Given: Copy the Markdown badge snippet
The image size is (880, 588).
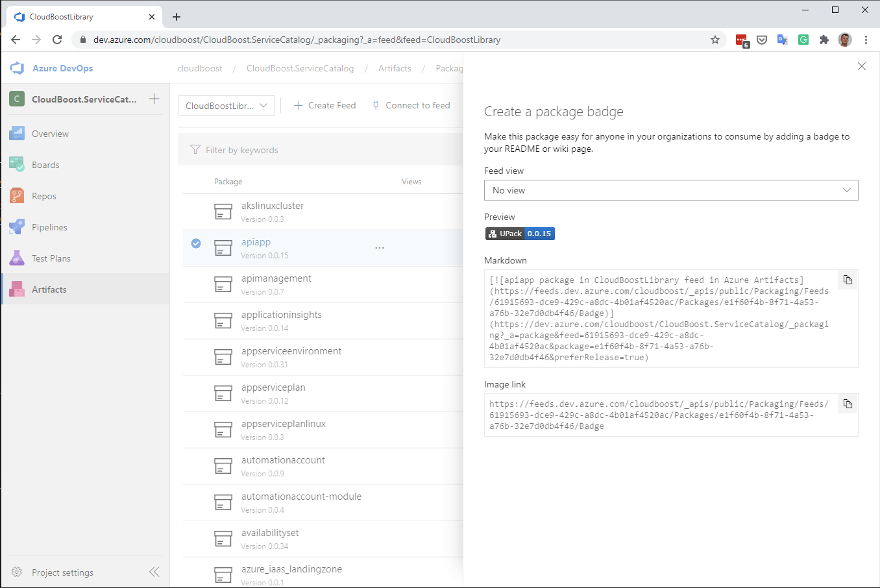Looking at the screenshot, I should coord(848,280).
